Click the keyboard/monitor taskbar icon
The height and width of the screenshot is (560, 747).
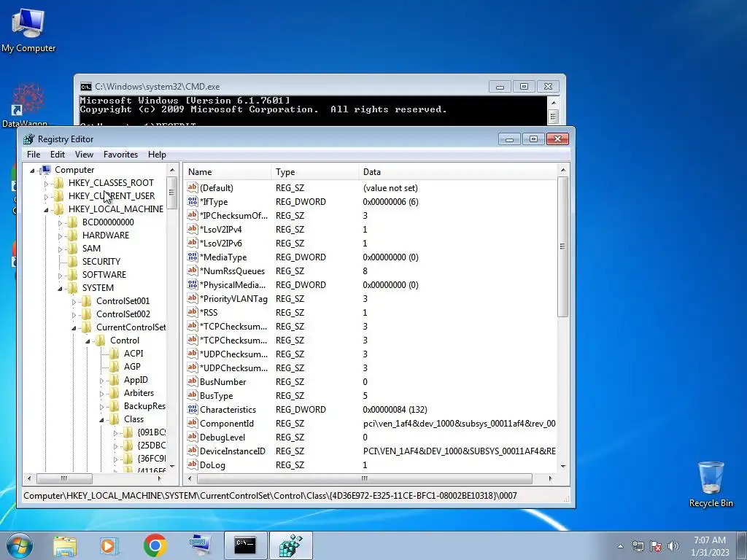coord(200,545)
